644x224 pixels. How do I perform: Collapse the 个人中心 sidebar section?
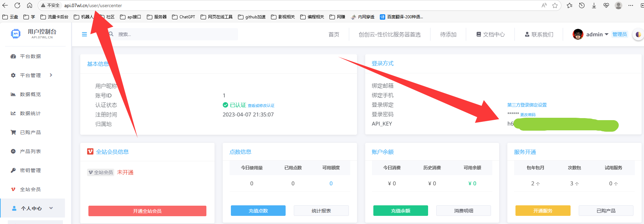pos(51,208)
